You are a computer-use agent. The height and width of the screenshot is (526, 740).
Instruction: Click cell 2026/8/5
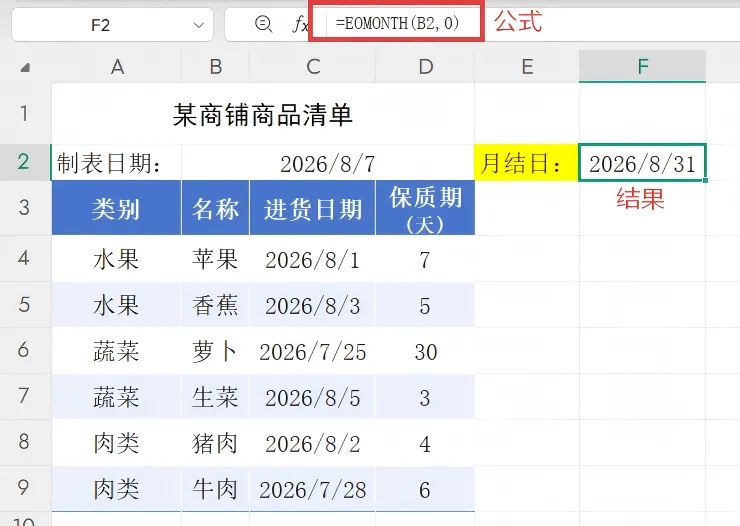(312, 397)
